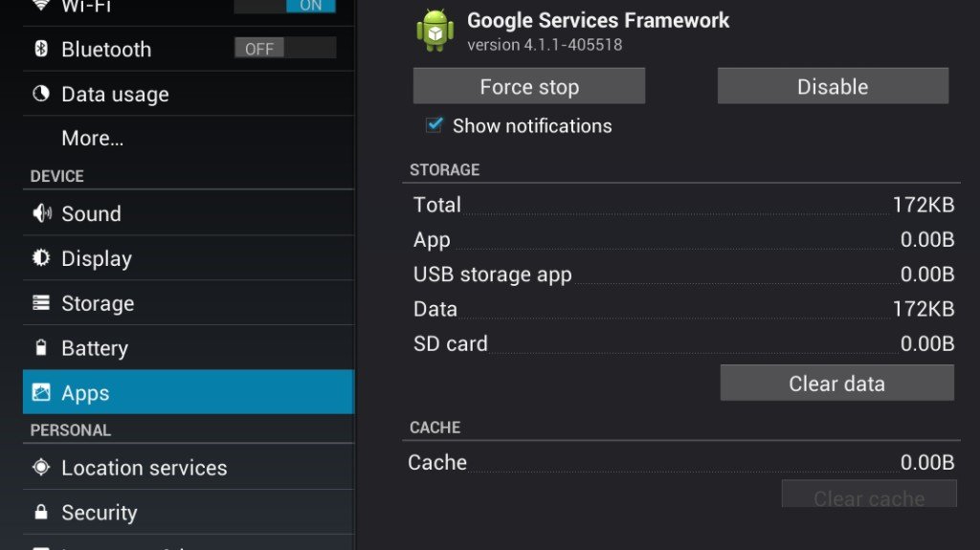
Task: Click the Data usage pie icon
Action: click(40, 94)
